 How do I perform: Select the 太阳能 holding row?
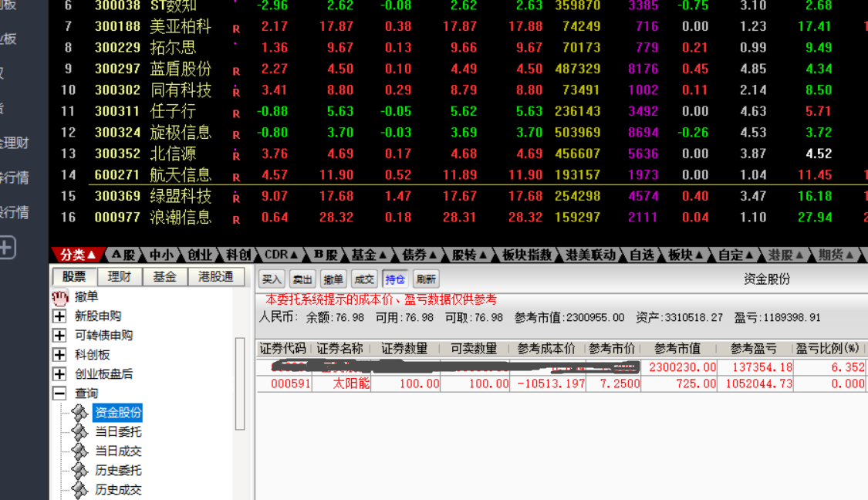point(561,383)
